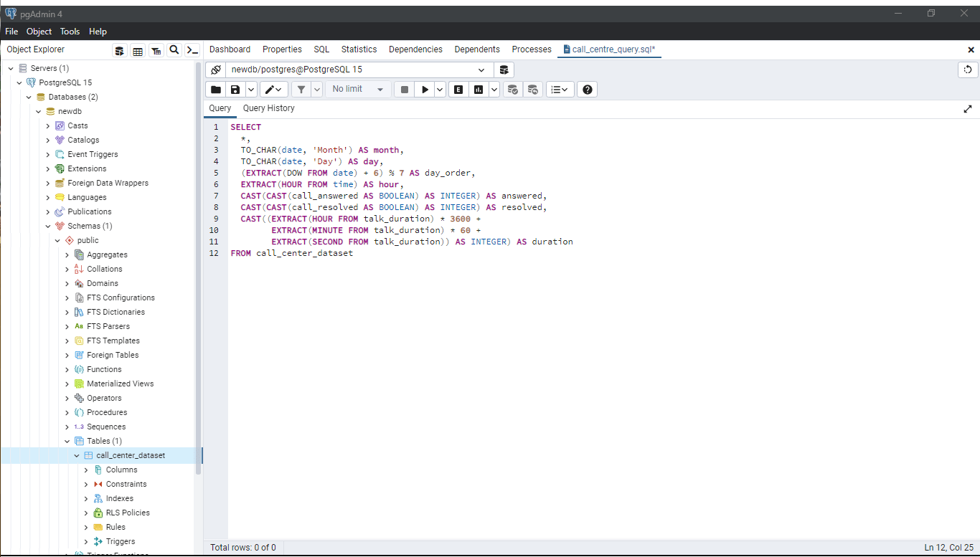The width and height of the screenshot is (980, 557).
Task: Open the macros list dropdown
Action: (x=560, y=90)
